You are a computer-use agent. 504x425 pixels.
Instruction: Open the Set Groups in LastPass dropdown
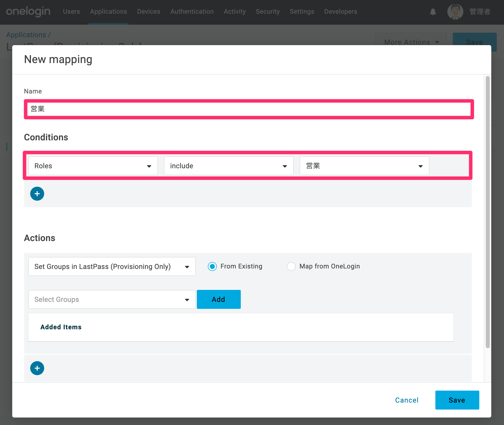(x=112, y=266)
